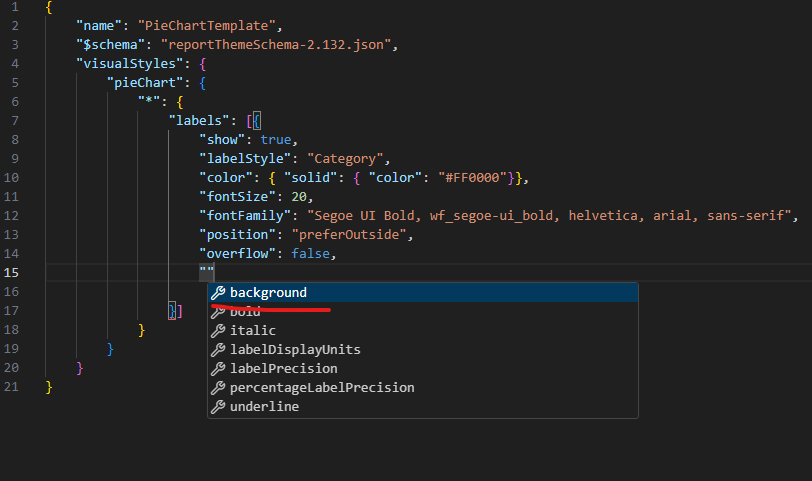The image size is (812, 481).
Task: Click the fontSize value 20
Action: (299, 197)
